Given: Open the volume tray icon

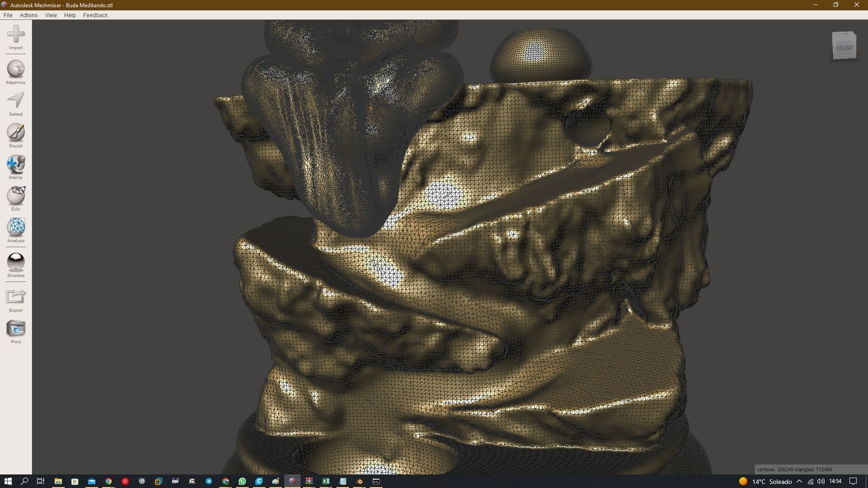Looking at the screenshot, I should 821,481.
